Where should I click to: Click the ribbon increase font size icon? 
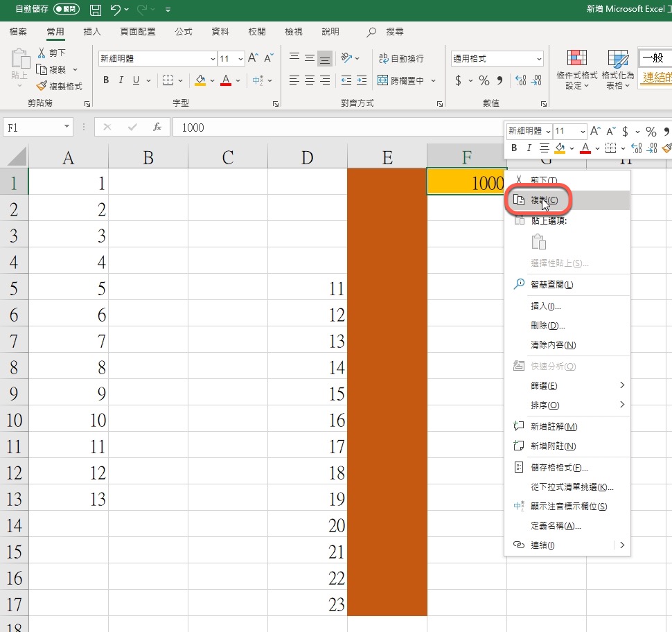tap(254, 58)
